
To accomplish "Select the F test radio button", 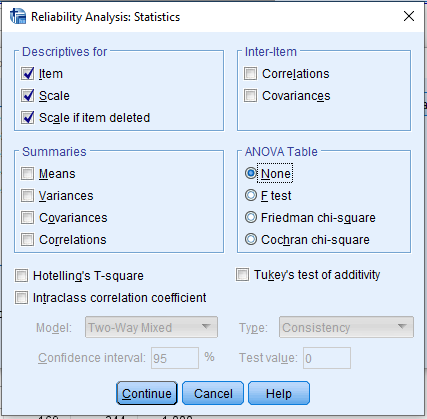I will [x=251, y=195].
